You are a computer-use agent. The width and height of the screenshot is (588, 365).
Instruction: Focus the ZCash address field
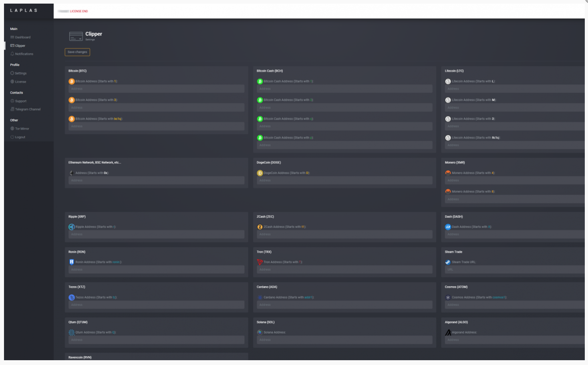(344, 235)
